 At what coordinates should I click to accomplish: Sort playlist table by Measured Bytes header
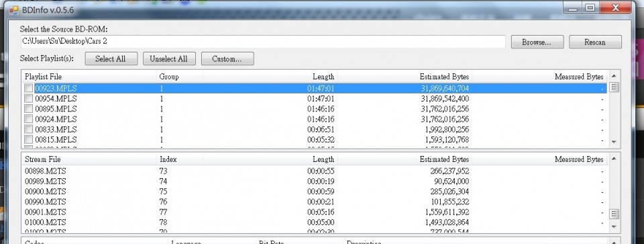point(539,77)
